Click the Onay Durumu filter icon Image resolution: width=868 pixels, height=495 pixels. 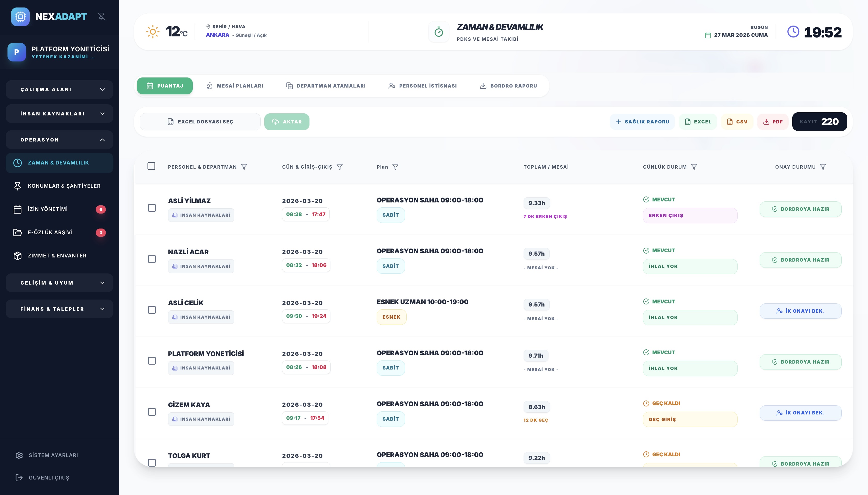pos(823,167)
